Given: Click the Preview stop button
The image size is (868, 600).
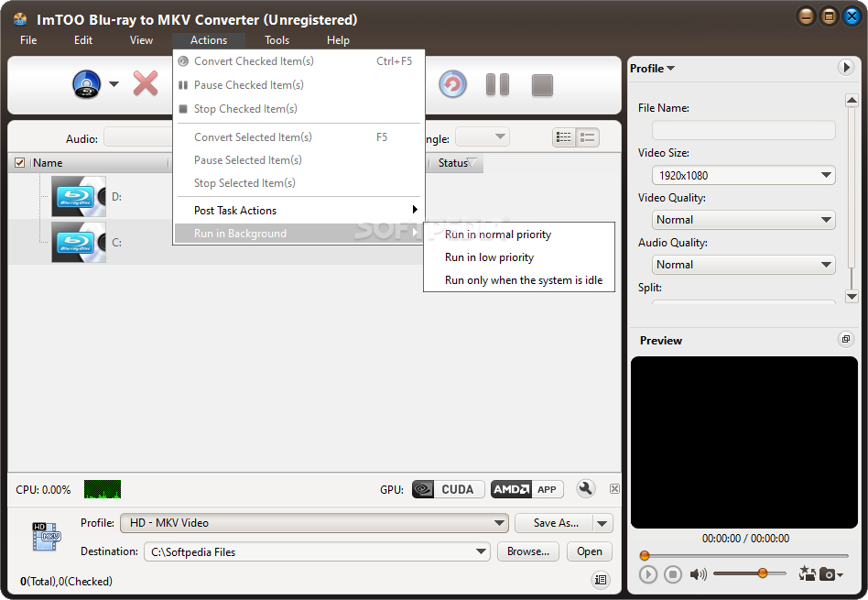Looking at the screenshot, I should pos(673,574).
